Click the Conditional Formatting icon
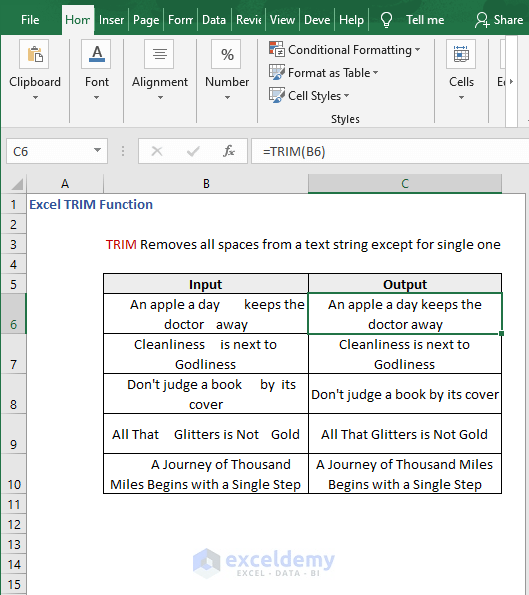Image resolution: width=529 pixels, height=595 pixels. pos(277,49)
